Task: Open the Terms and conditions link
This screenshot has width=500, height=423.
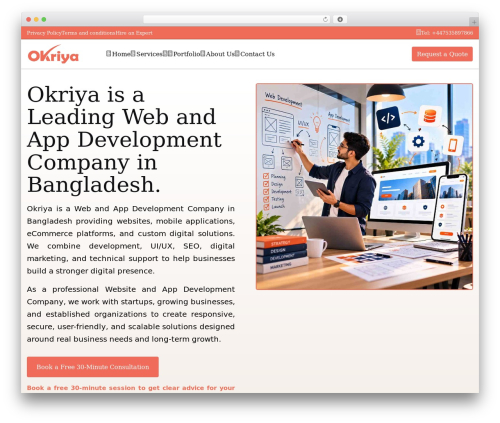Action: [88, 33]
